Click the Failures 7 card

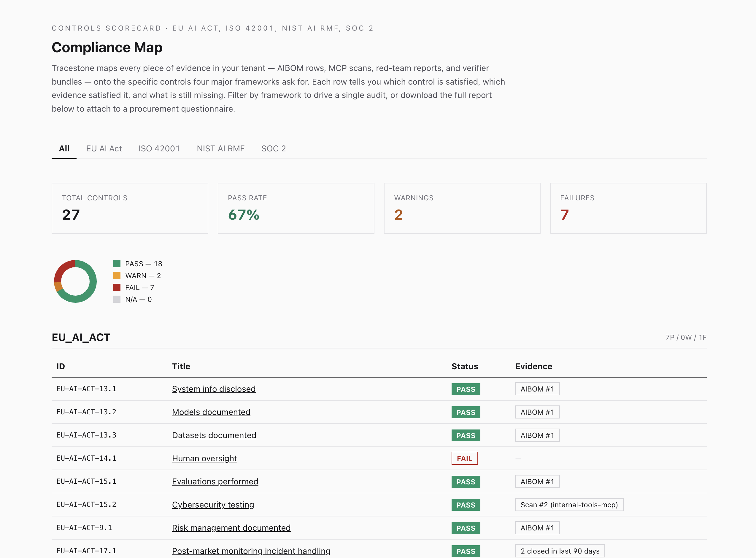pyautogui.click(x=628, y=208)
